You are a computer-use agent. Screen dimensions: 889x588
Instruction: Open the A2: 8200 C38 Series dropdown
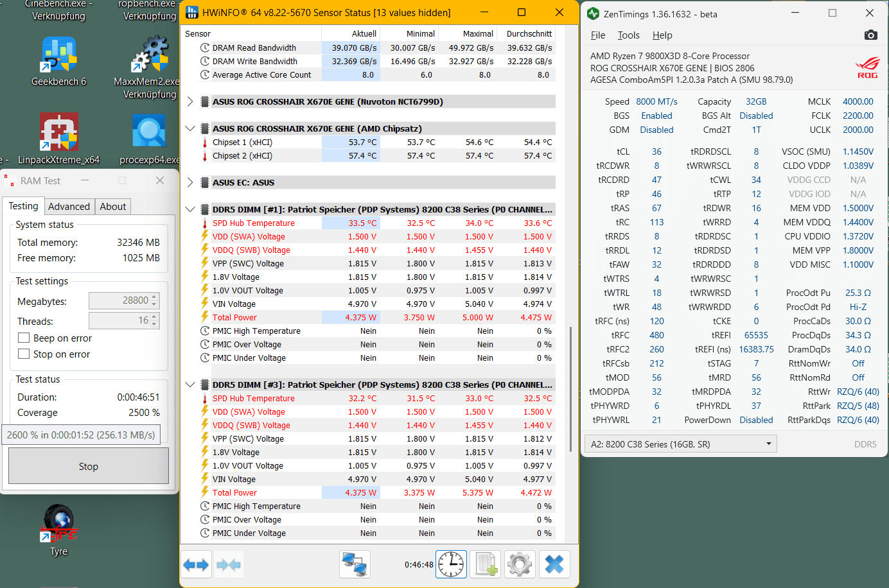680,444
